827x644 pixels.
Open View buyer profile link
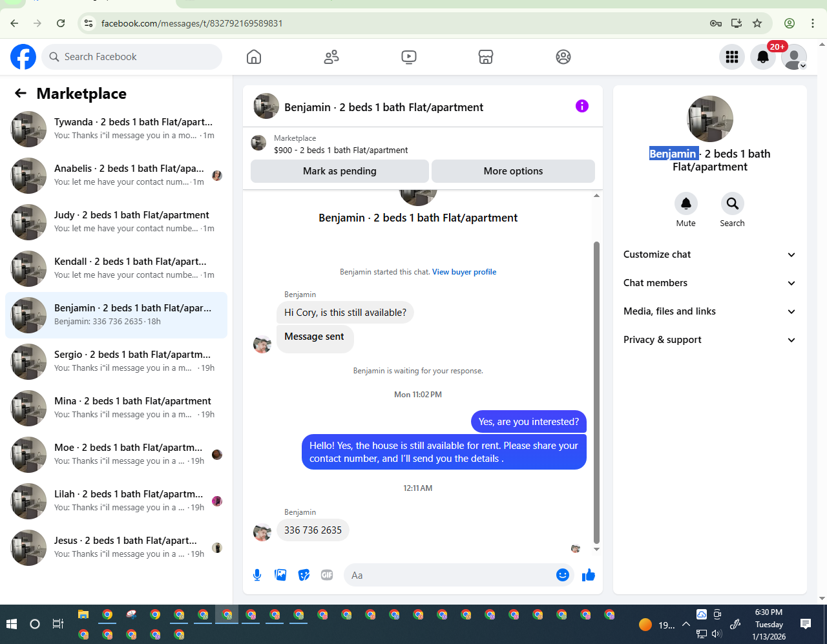pyautogui.click(x=464, y=272)
